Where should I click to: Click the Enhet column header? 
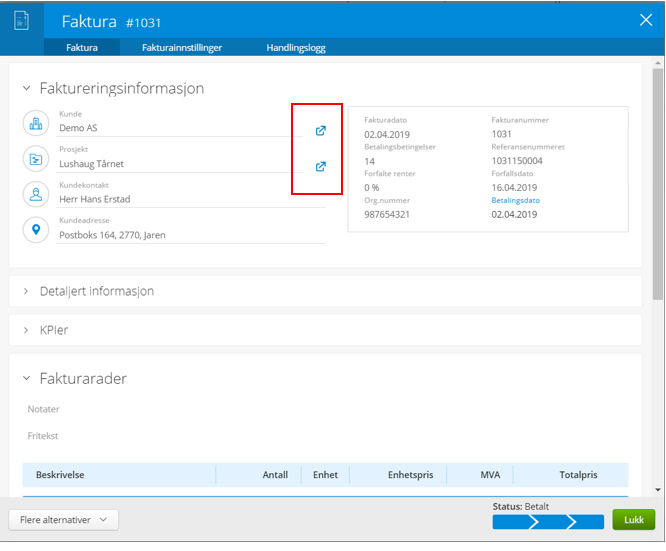coord(325,475)
